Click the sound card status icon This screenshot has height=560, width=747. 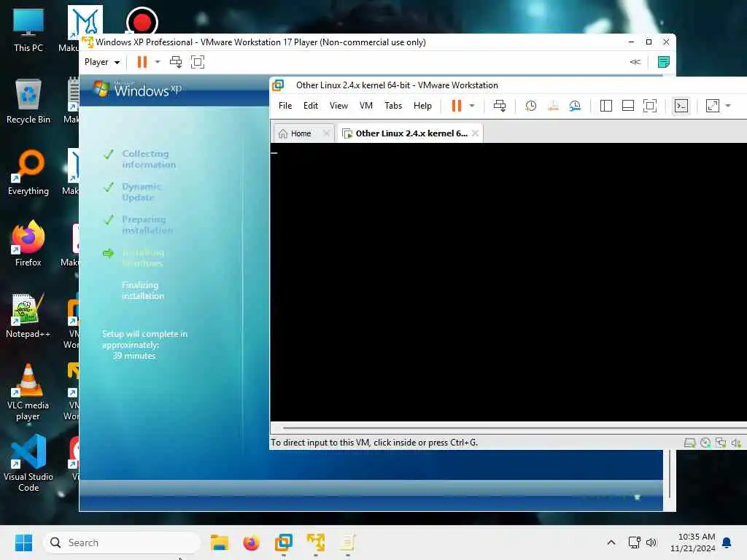click(736, 443)
